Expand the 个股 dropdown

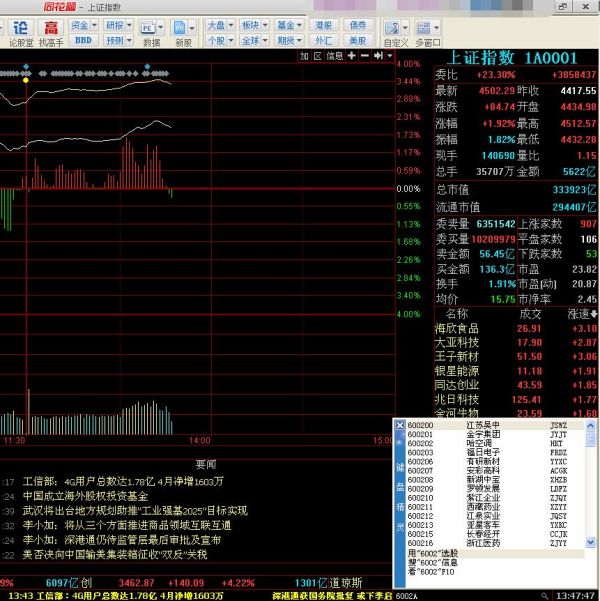(231, 40)
